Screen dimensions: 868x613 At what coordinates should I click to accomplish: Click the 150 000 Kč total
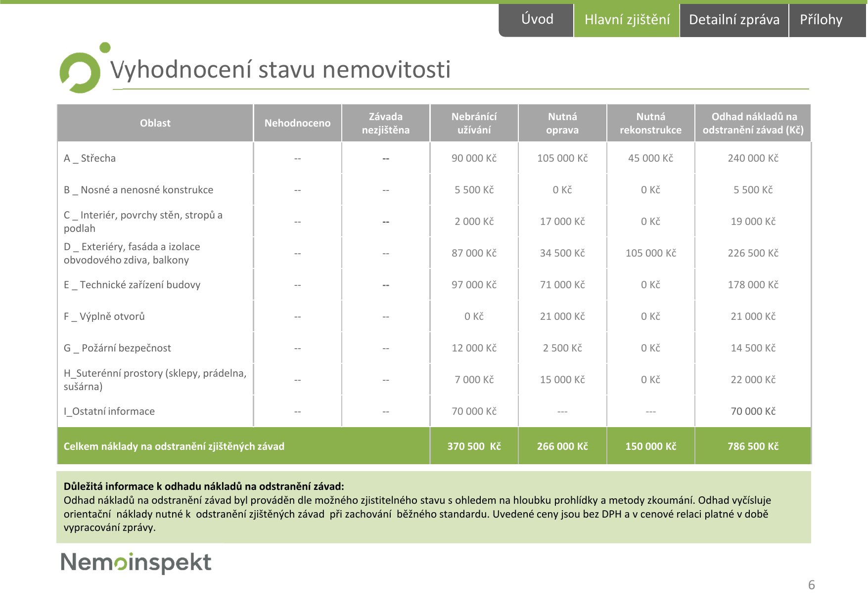point(650,446)
